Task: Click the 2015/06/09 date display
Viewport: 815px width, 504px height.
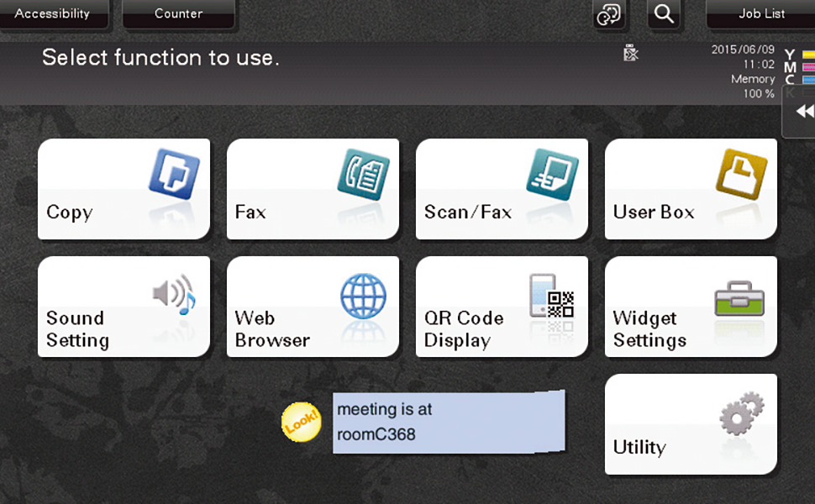Action: click(x=743, y=50)
